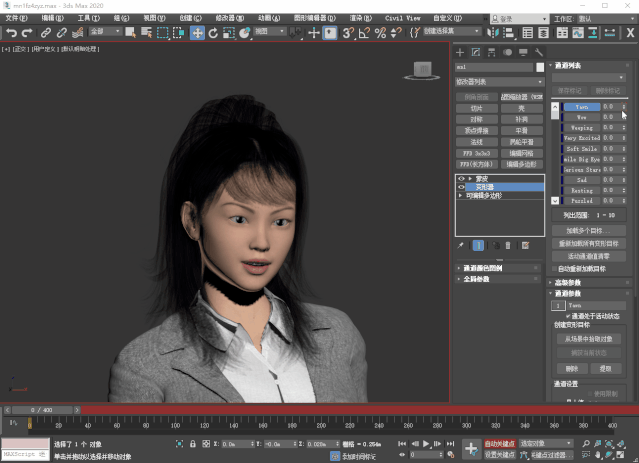The height and width of the screenshot is (463, 639).
Task: Open the 文件(F) menu
Action: click(x=17, y=18)
